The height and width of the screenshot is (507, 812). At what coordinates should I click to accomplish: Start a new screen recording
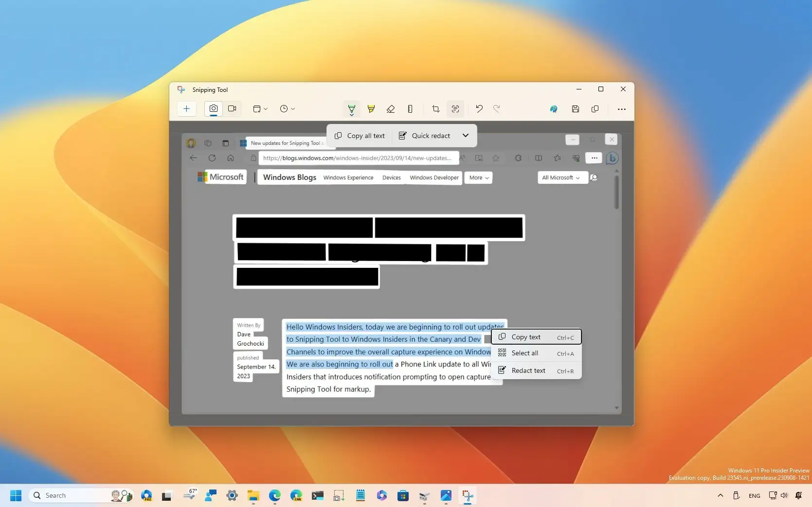coord(232,109)
